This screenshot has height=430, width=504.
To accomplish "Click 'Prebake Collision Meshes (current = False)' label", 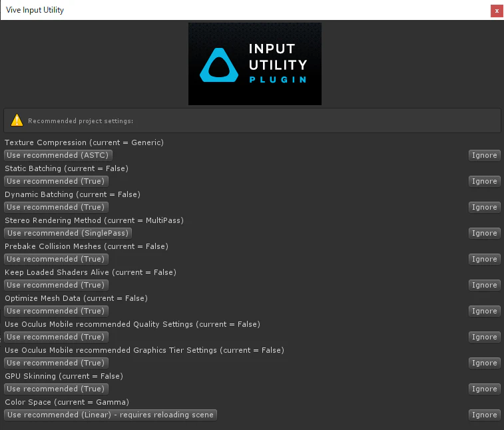I will [x=87, y=246].
